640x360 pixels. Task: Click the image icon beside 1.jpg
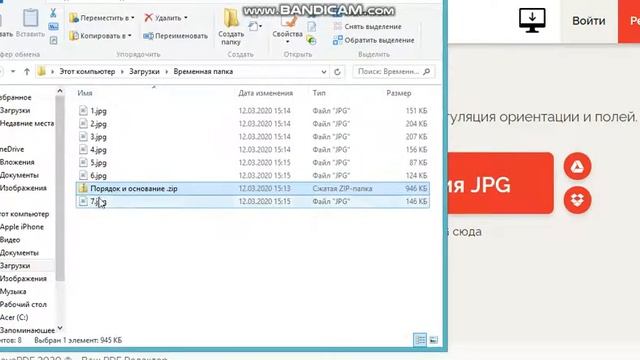coord(83,110)
